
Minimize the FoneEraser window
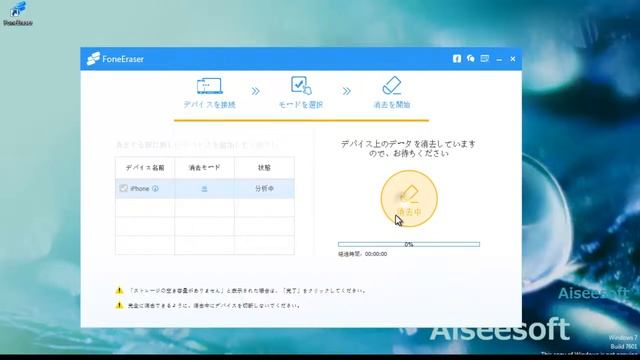pyautogui.click(x=499, y=59)
